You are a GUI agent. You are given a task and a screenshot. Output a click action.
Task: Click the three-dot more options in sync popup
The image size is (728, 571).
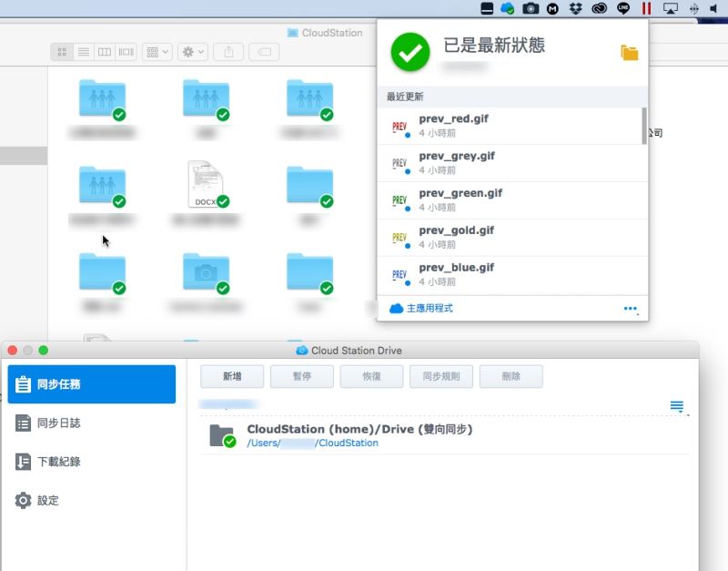click(631, 309)
